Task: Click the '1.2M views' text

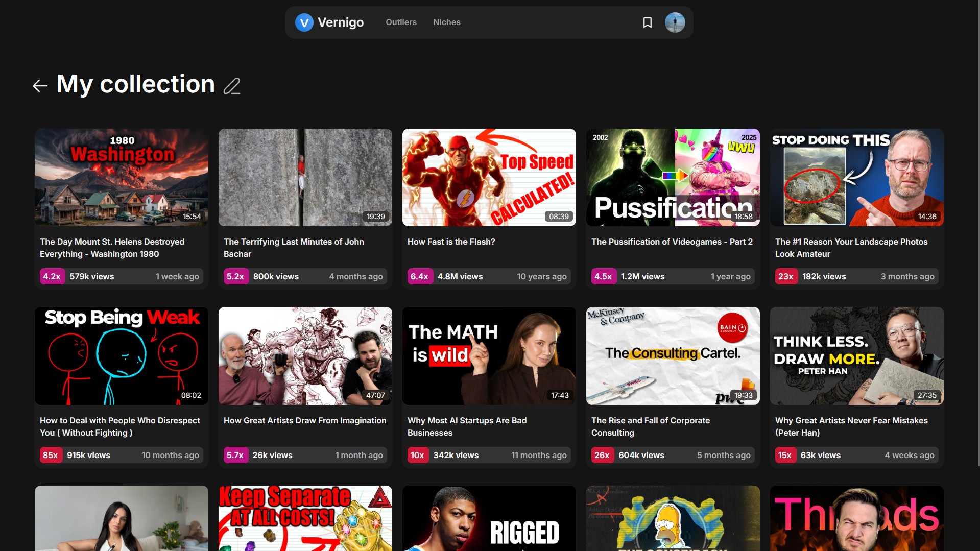Action: 643,276
